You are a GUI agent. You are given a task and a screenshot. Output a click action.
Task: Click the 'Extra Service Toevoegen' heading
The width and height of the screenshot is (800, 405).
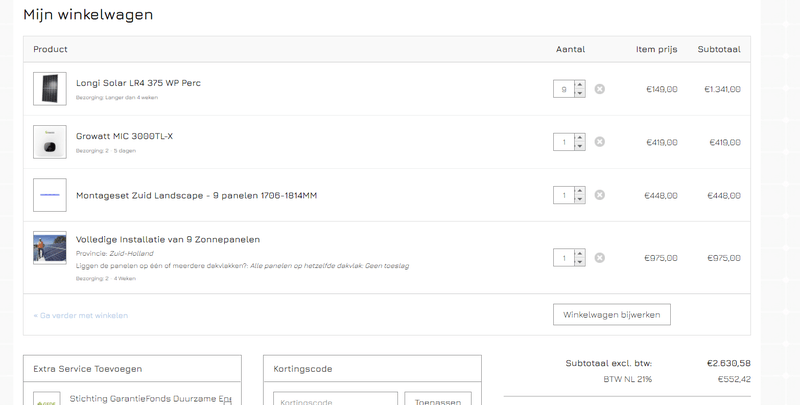(x=88, y=369)
